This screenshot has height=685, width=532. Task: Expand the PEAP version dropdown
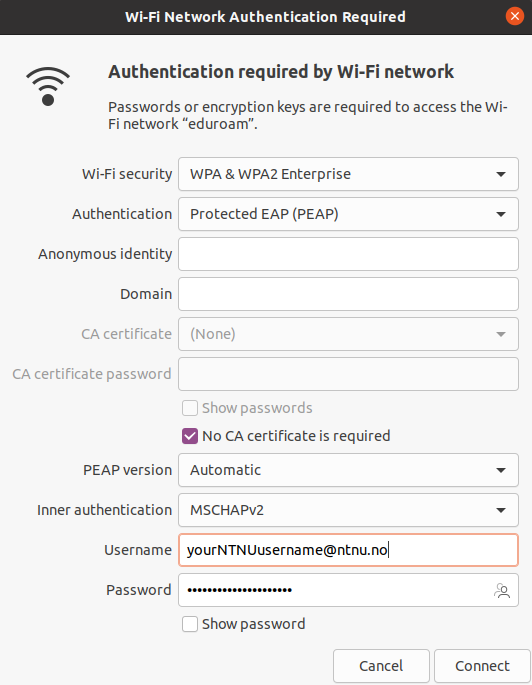[348, 470]
